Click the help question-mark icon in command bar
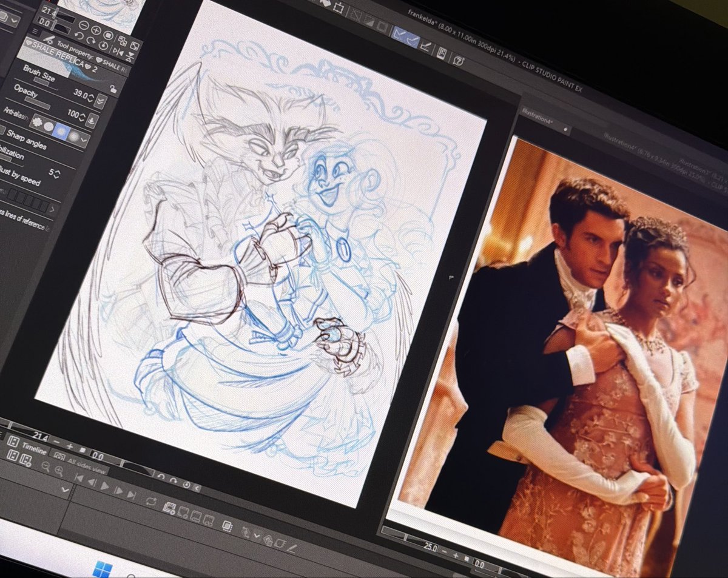The width and height of the screenshot is (728, 578). [458, 61]
